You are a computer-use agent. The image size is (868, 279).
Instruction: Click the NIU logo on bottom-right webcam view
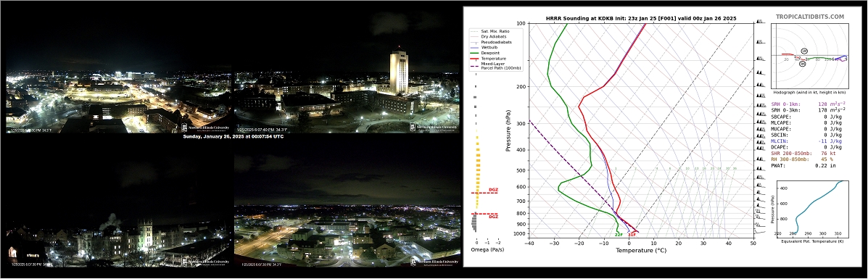[x=434, y=262]
